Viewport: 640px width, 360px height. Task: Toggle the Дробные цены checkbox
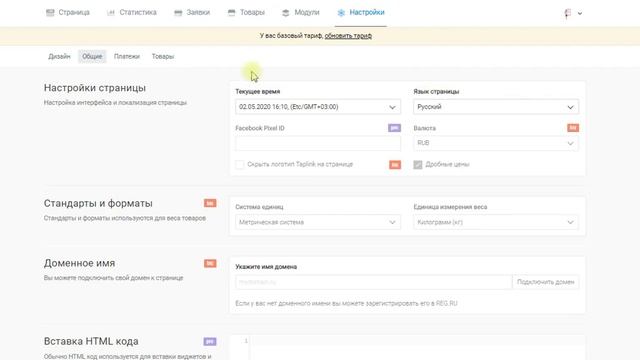pyautogui.click(x=418, y=164)
